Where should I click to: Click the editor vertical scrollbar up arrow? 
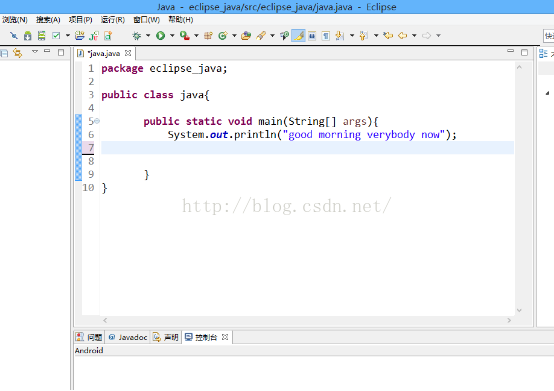tap(519, 67)
